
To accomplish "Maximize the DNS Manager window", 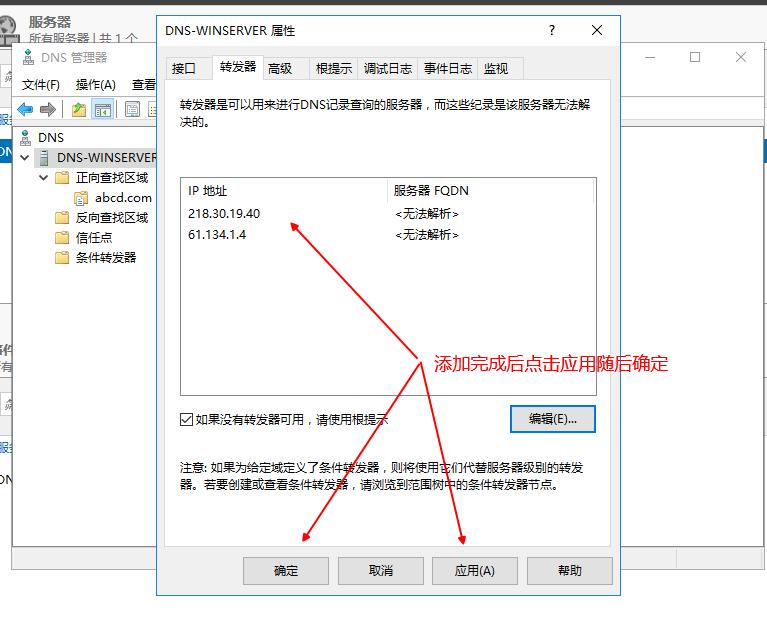I will [x=695, y=57].
